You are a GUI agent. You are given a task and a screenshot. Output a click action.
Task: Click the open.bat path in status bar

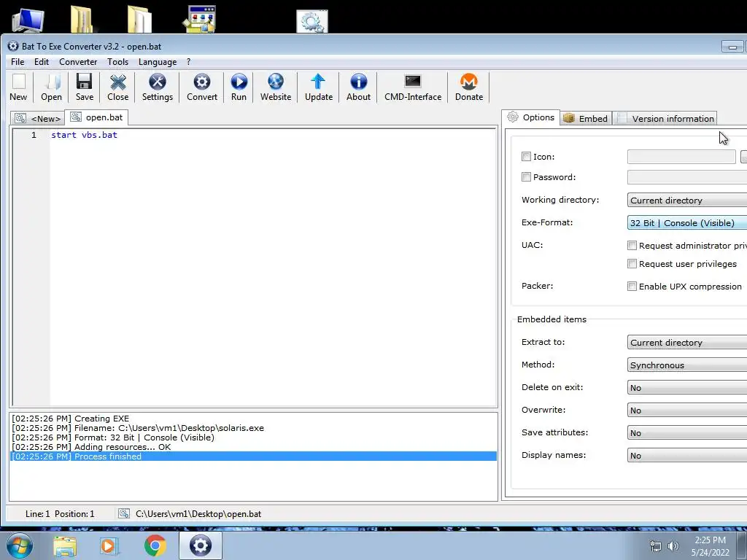tap(198, 514)
